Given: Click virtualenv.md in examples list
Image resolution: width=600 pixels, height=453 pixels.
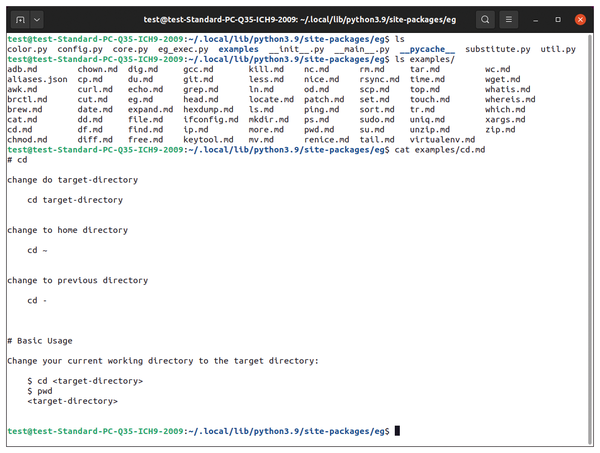Looking at the screenshot, I should coord(442,140).
